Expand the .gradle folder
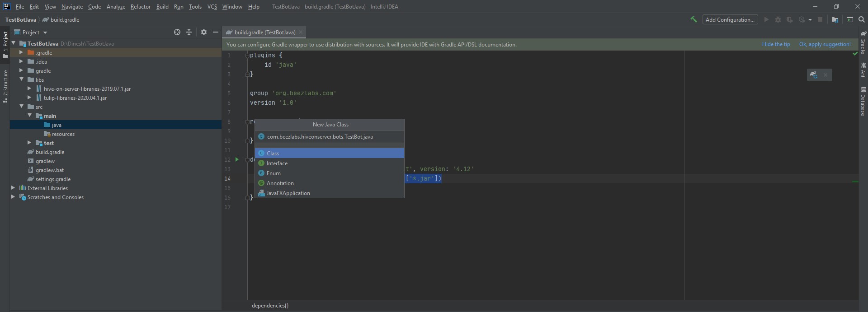Screen dimensions: 868x312 click(x=21, y=52)
